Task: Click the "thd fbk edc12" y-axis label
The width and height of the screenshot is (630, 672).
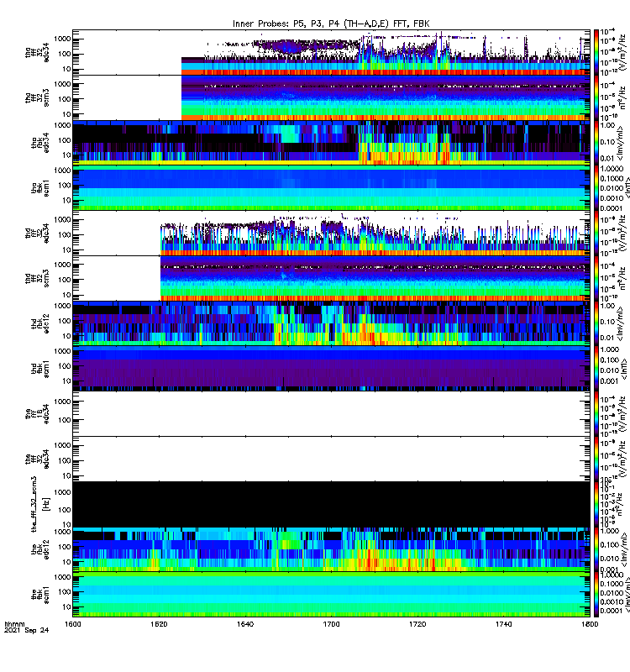Action: [40, 323]
